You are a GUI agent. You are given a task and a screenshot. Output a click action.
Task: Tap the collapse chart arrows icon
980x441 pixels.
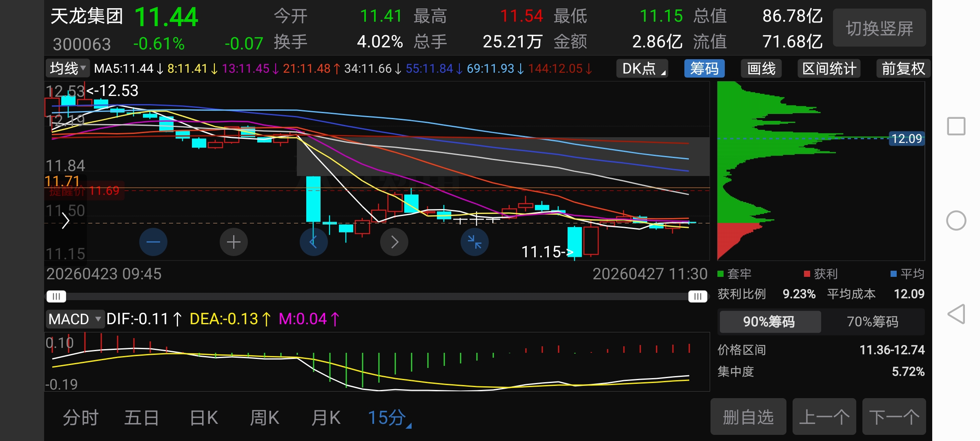pyautogui.click(x=474, y=242)
